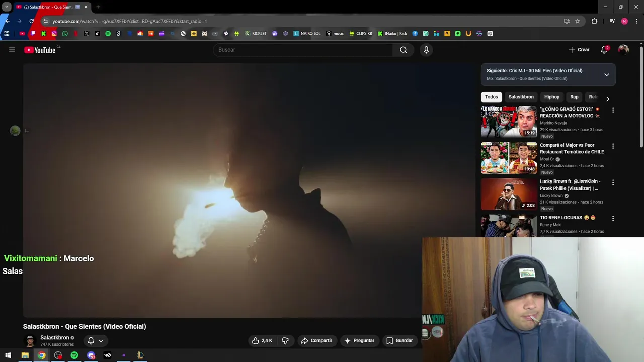The height and width of the screenshot is (362, 644).
Task: Open the KICKLET bookmark
Action: tap(256, 34)
